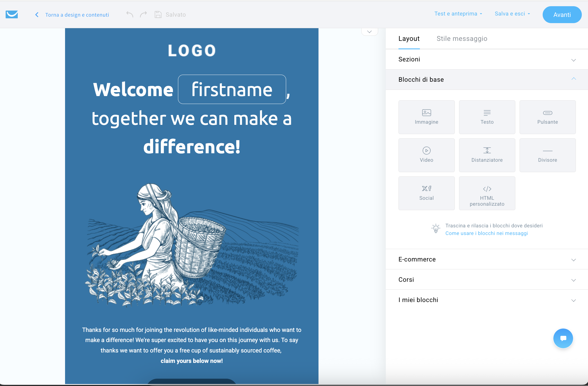
Task: Select the Distanziatore block
Action: [x=487, y=155]
